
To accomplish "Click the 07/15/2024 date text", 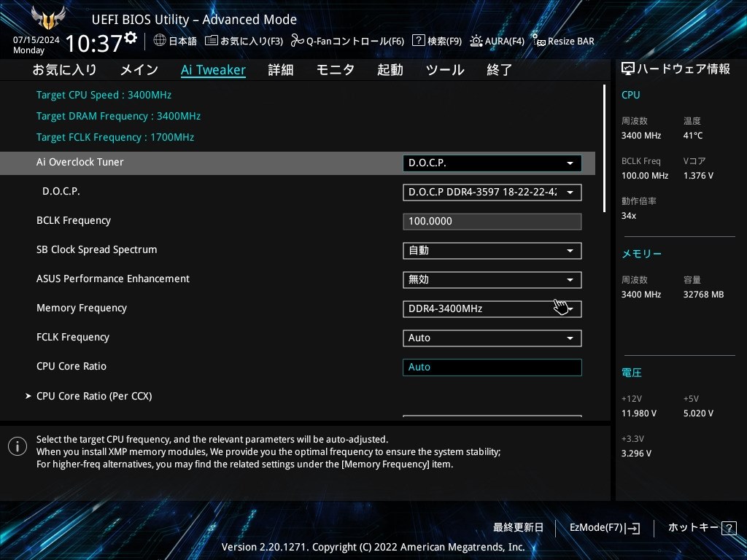I will 36,40.
